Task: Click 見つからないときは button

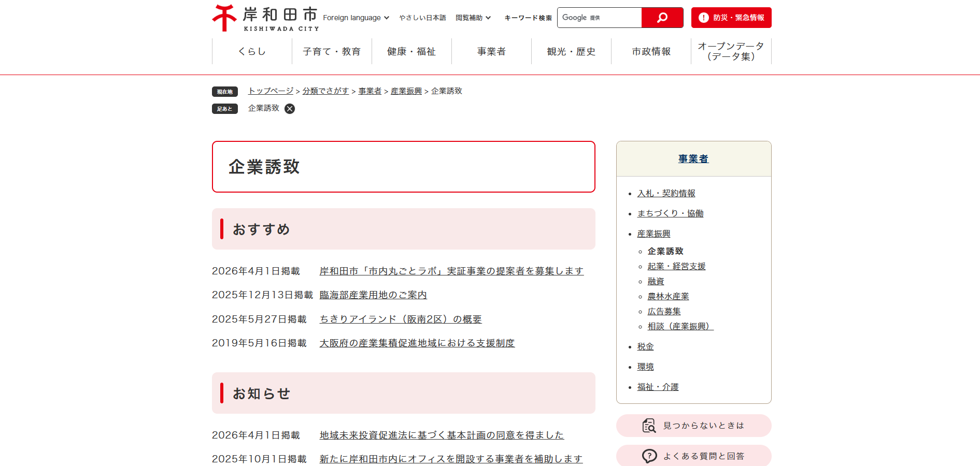Action: [x=693, y=426]
